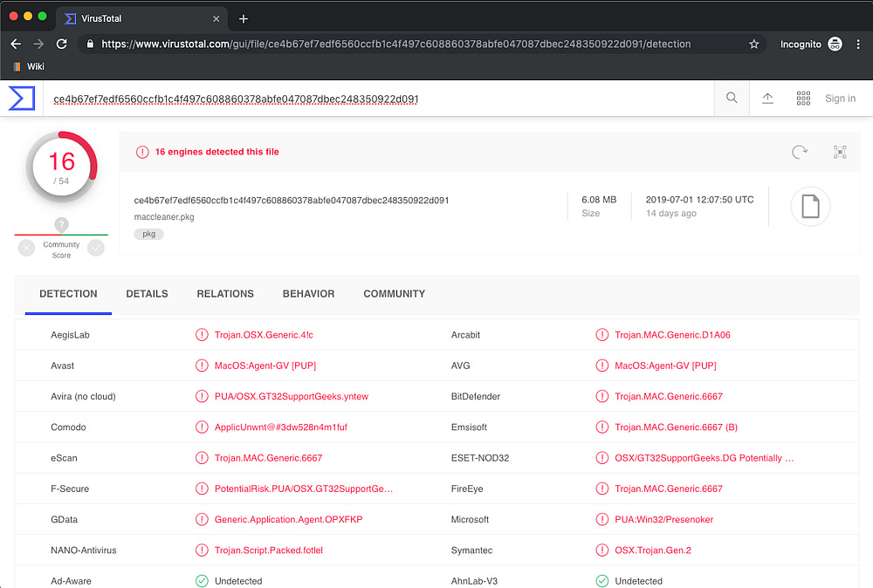Vote harmless with community checkmark icon

(x=96, y=248)
